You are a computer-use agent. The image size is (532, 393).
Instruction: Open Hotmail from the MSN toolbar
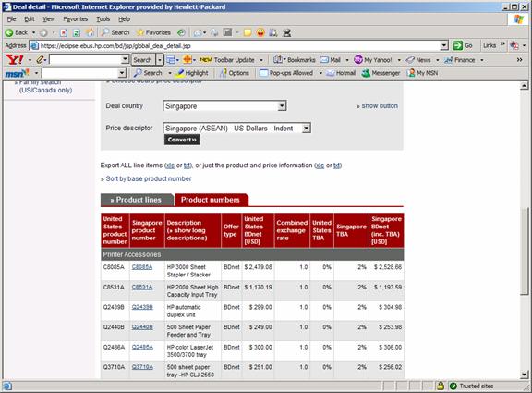341,73
